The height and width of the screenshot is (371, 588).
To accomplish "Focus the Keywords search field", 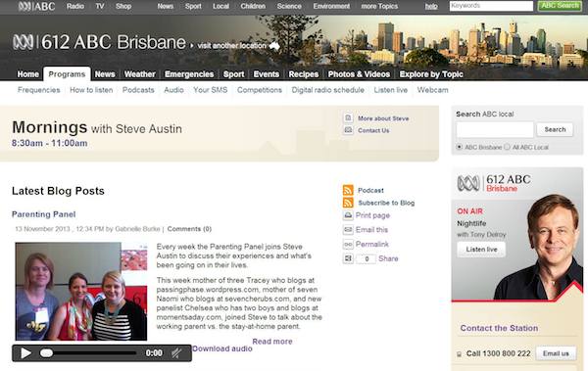I will coord(491,6).
